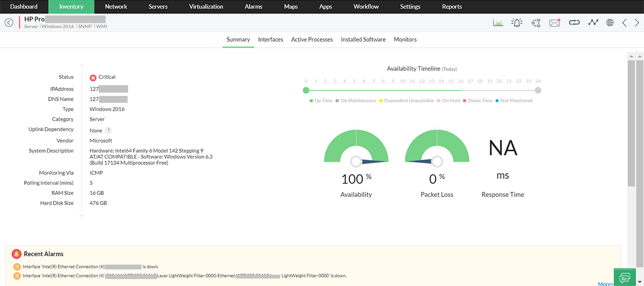Image resolution: width=644 pixels, height=286 pixels.
Task: Go to next device with right chevron
Action: coord(636,22)
